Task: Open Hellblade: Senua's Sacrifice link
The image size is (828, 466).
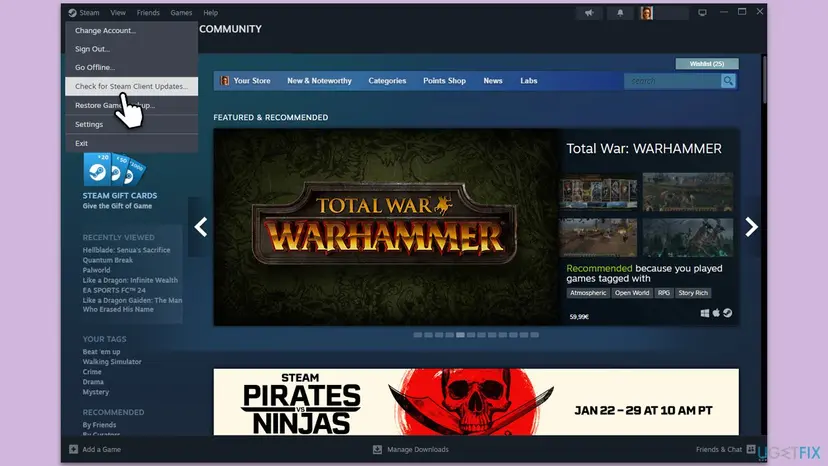Action: click(x=126, y=250)
